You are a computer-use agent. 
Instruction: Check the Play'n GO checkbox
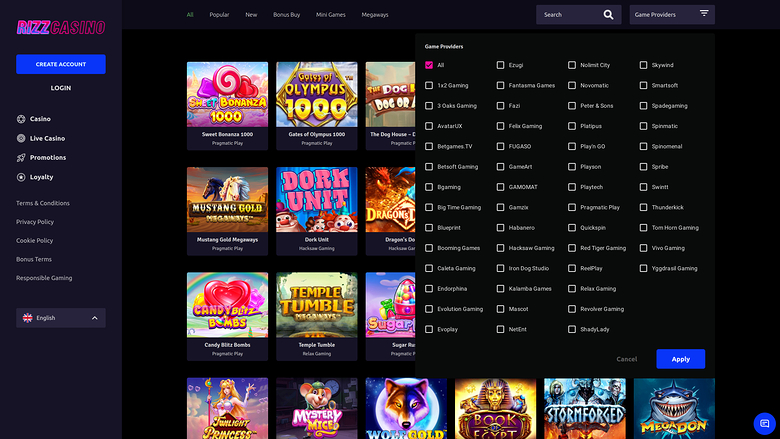tap(572, 147)
